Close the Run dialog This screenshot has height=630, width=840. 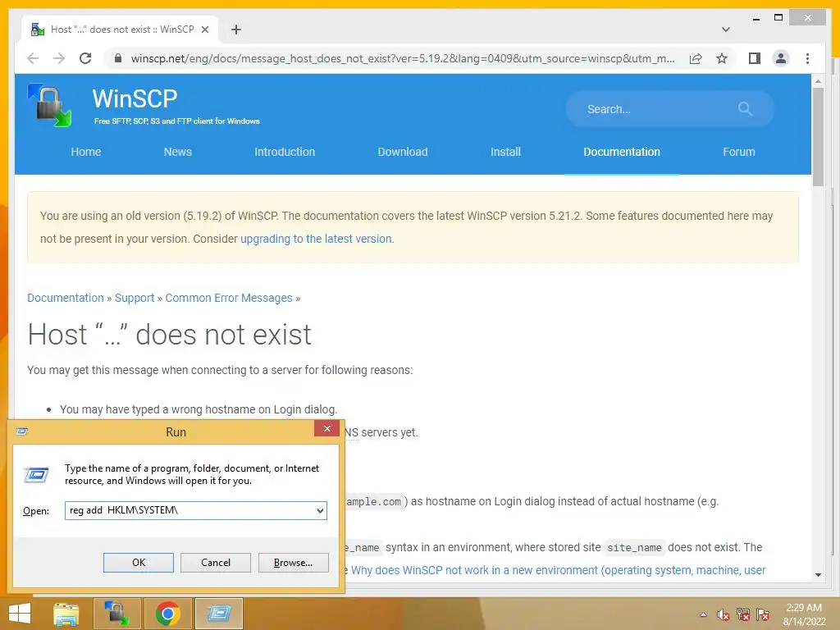pyautogui.click(x=326, y=428)
